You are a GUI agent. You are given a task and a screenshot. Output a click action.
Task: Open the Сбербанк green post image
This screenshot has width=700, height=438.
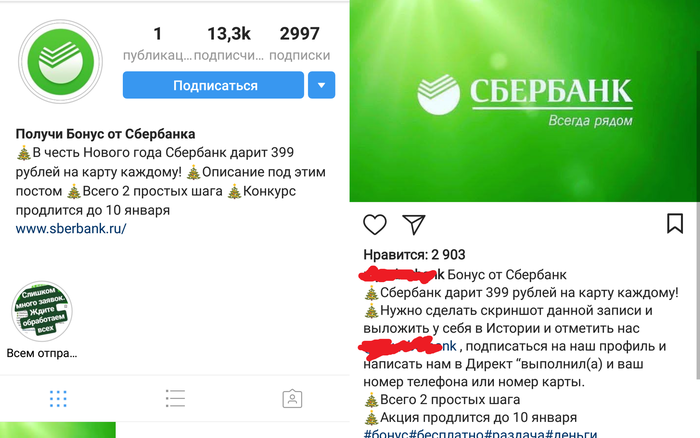(x=525, y=101)
